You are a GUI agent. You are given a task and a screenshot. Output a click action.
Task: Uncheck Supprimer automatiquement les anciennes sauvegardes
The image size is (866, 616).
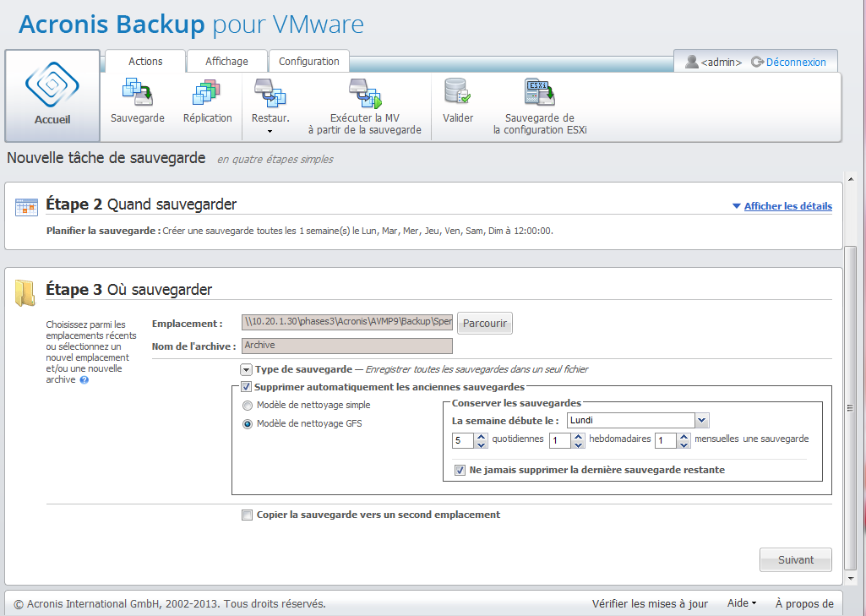point(247,387)
